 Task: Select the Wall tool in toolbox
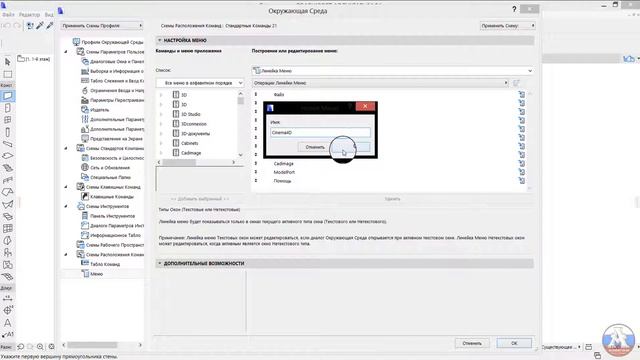(8, 96)
